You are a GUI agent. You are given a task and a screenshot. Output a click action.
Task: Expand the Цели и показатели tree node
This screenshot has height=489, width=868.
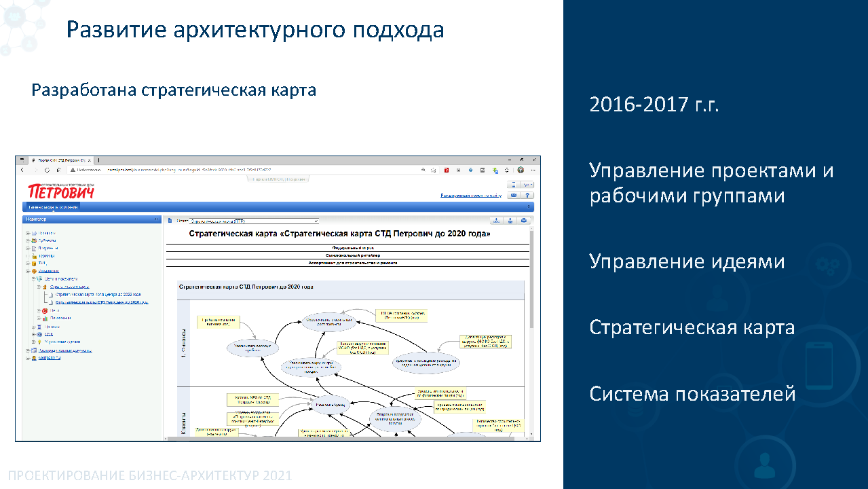coord(33,278)
